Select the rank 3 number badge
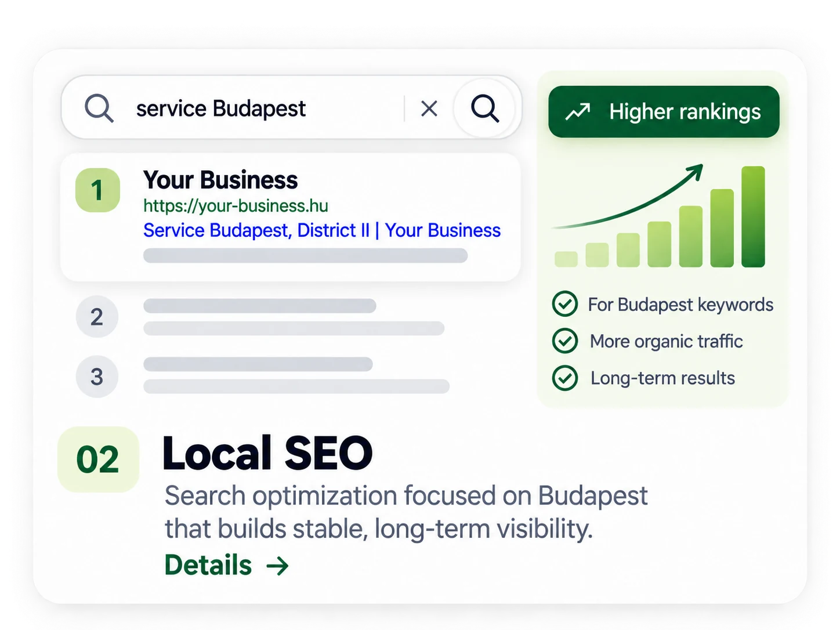Screen dimensions: 840x630 (97, 376)
